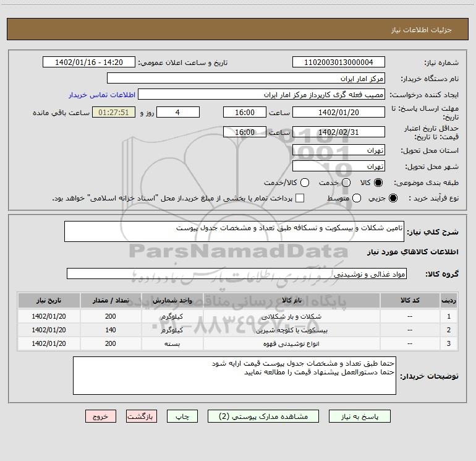The width and height of the screenshot is (476, 461).
Task: Click the unit بسته cell
Action: 172,343
